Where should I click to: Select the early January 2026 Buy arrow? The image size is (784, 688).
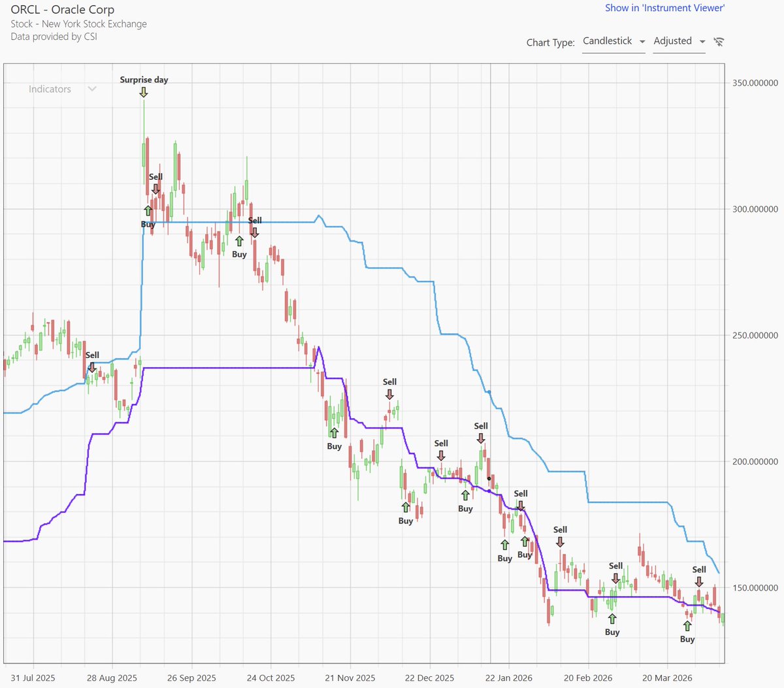point(465,495)
